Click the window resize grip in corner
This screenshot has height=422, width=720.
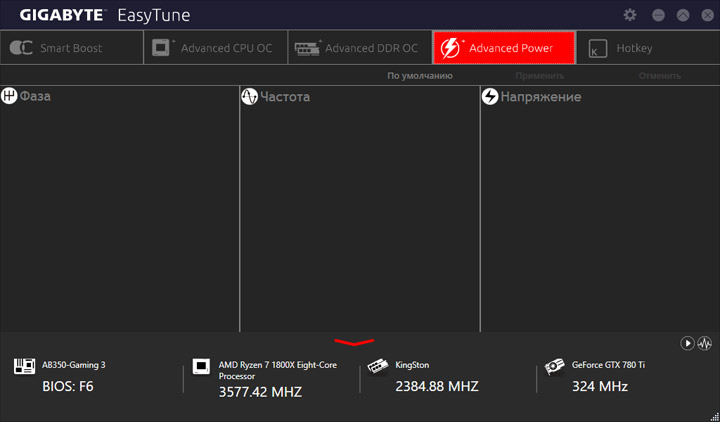click(714, 416)
